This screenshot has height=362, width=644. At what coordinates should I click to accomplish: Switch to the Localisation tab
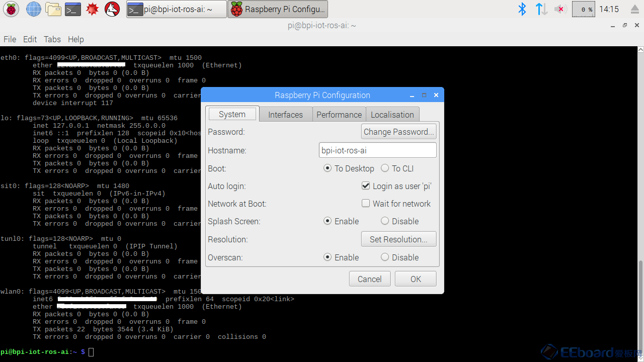click(392, 115)
